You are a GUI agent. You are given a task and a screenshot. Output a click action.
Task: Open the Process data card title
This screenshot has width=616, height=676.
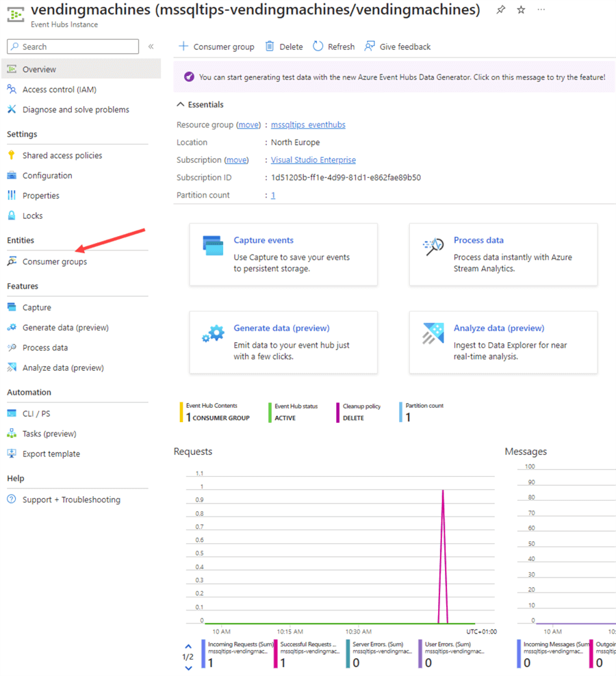click(x=478, y=240)
